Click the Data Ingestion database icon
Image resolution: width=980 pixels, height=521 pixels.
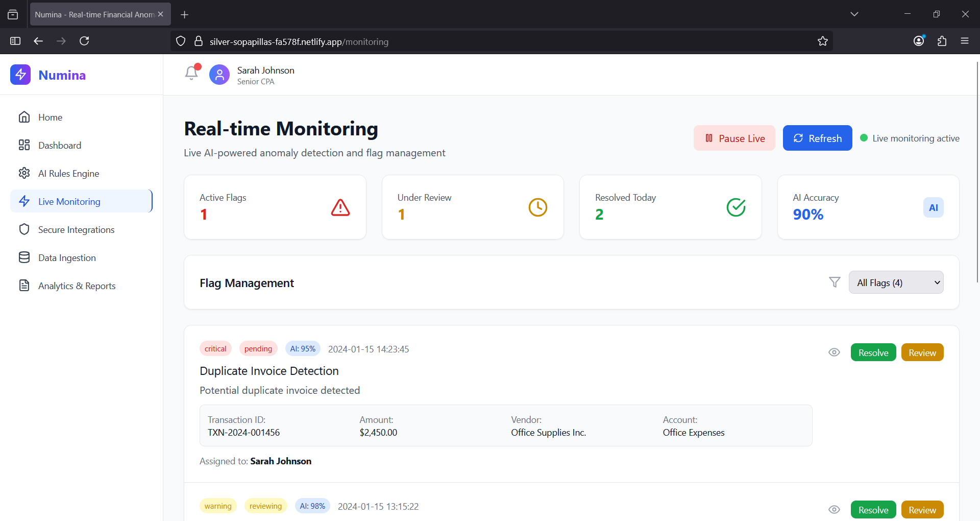point(24,257)
